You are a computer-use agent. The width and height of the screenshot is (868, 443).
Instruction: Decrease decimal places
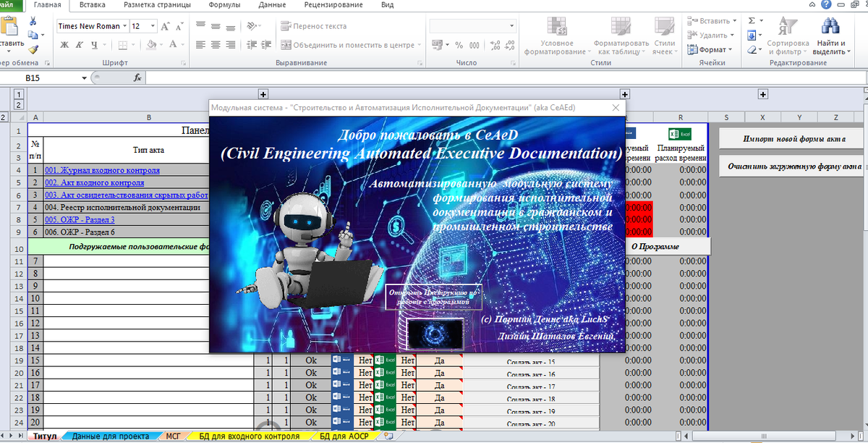click(x=511, y=45)
